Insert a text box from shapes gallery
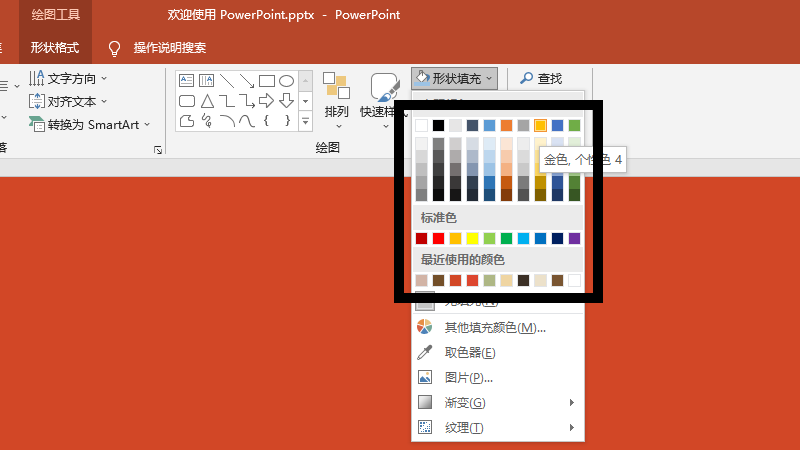The width and height of the screenshot is (800, 450). coord(186,81)
